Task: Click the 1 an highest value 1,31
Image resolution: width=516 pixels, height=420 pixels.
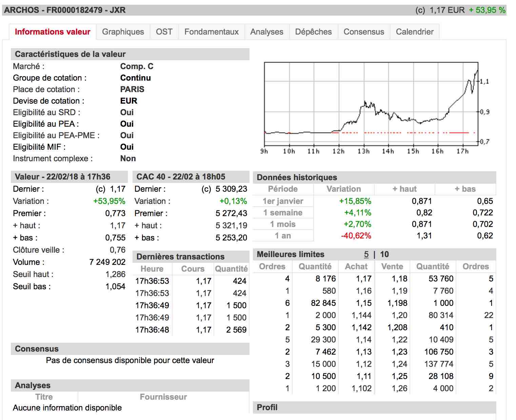Action: [424, 236]
